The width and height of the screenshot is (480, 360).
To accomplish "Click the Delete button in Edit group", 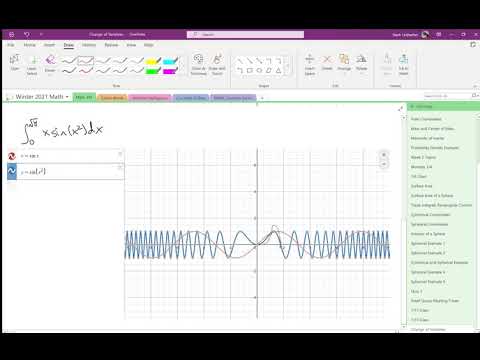I will (x=327, y=63).
